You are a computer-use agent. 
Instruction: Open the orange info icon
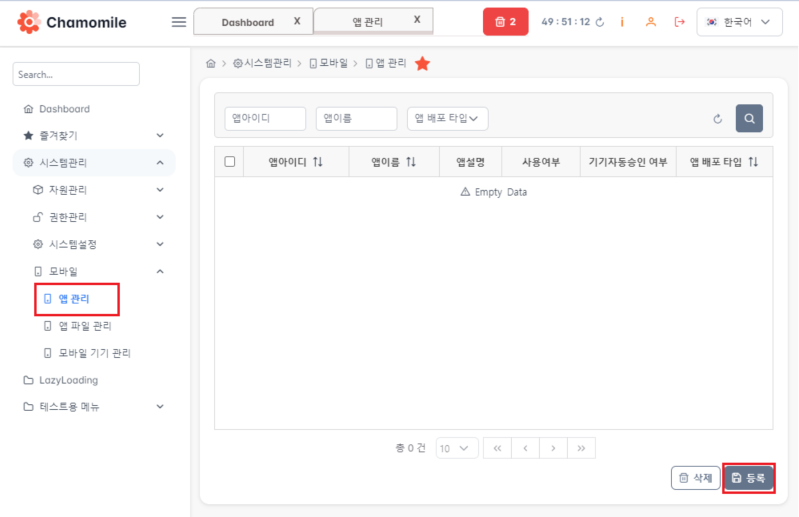623,22
